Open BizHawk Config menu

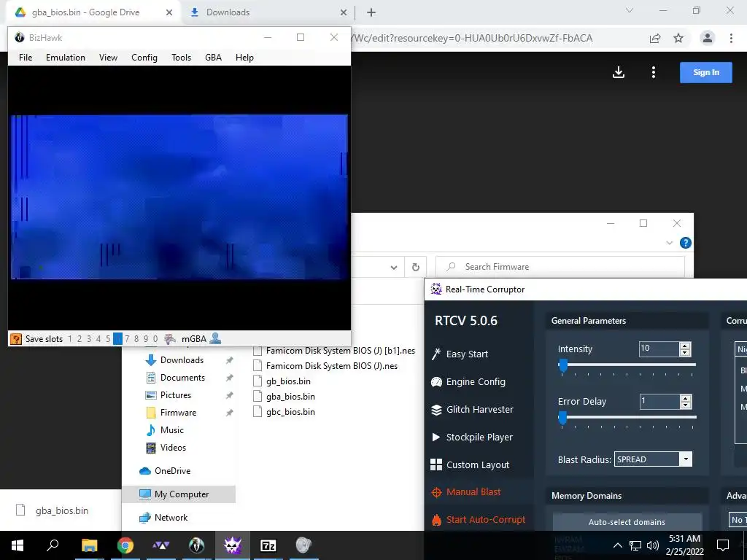(x=144, y=58)
